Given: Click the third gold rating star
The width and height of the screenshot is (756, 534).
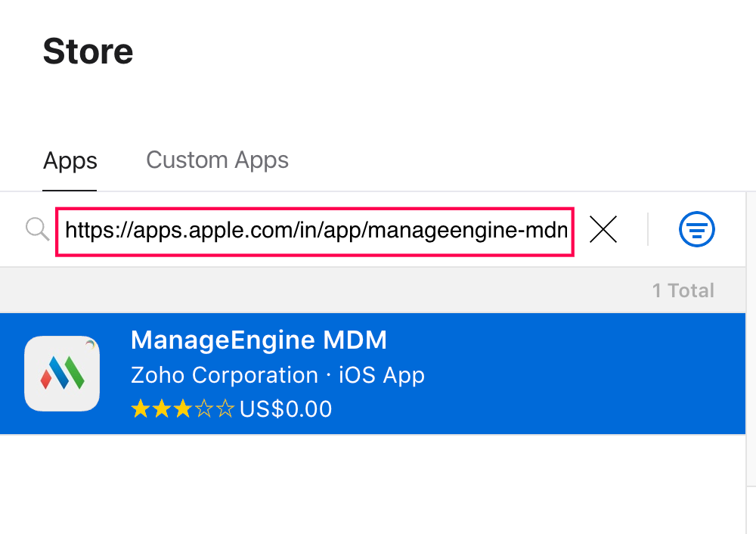Looking at the screenshot, I should [183, 409].
